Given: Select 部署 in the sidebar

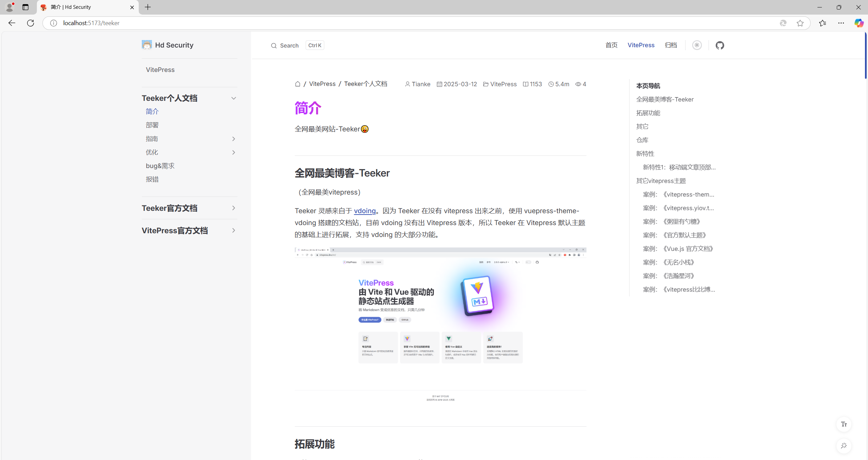Looking at the screenshot, I should point(152,125).
